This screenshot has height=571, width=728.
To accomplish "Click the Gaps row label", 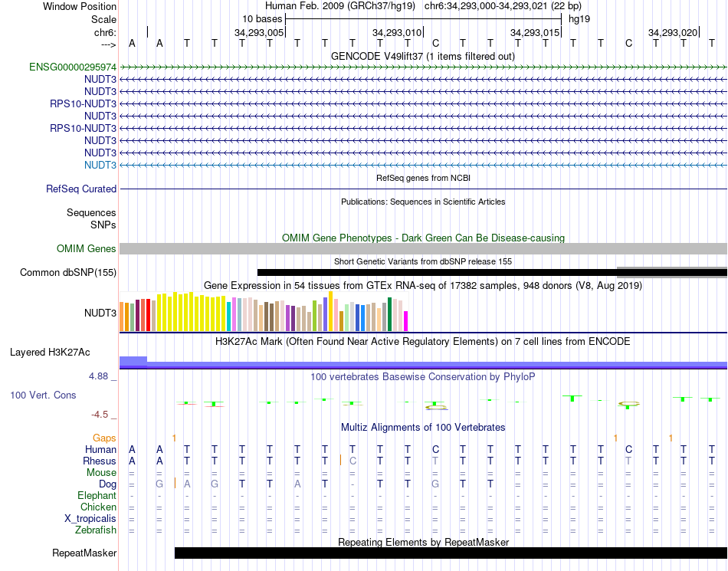I will click(x=104, y=438).
